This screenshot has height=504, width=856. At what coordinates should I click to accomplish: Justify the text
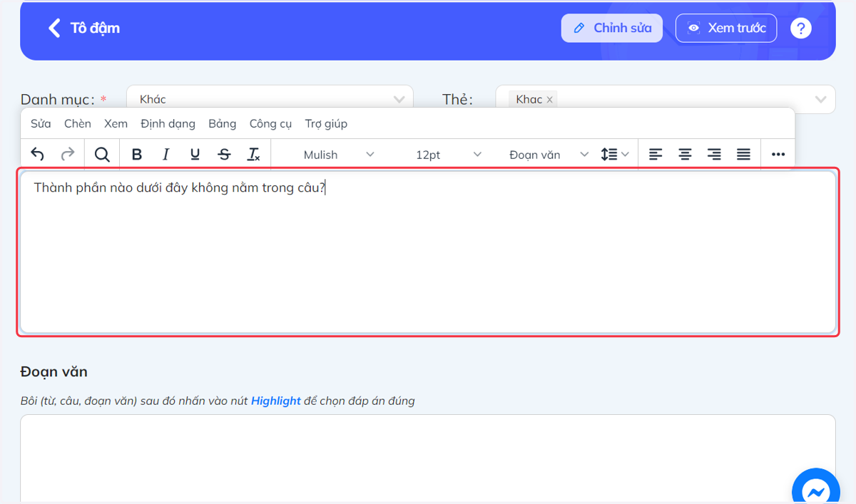[743, 154]
